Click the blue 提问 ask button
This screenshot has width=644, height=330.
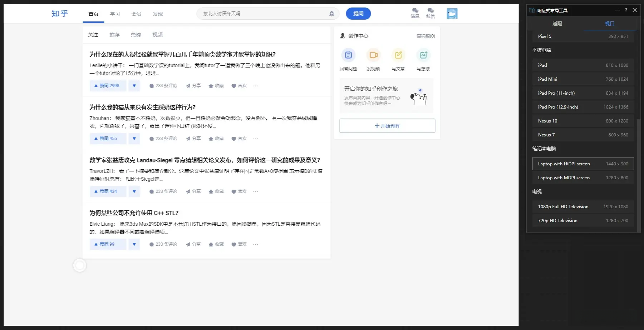(x=358, y=14)
